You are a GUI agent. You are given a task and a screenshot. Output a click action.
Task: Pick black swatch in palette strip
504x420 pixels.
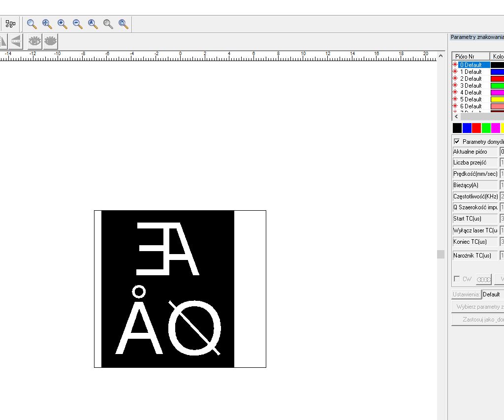point(457,128)
